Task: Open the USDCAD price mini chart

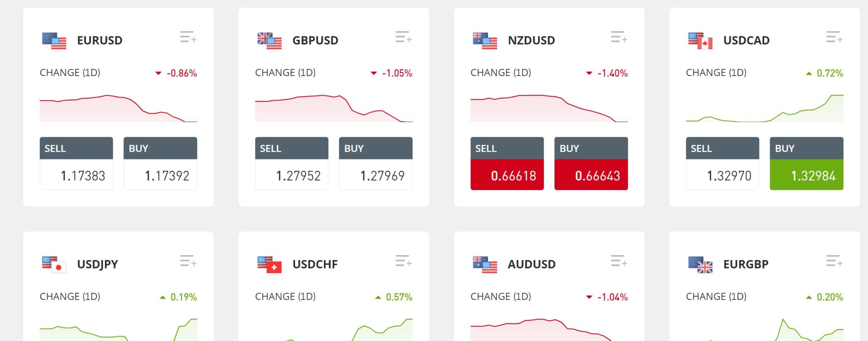Action: 765,108
